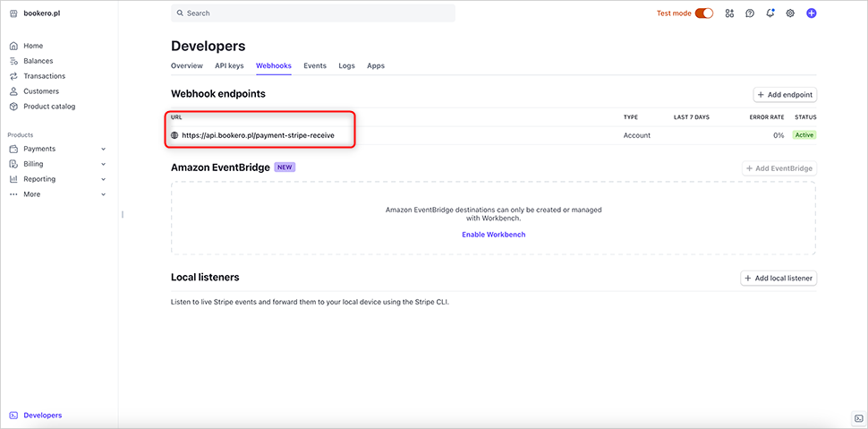Click the STATUS column header
This screenshot has height=429, width=868.
point(805,117)
